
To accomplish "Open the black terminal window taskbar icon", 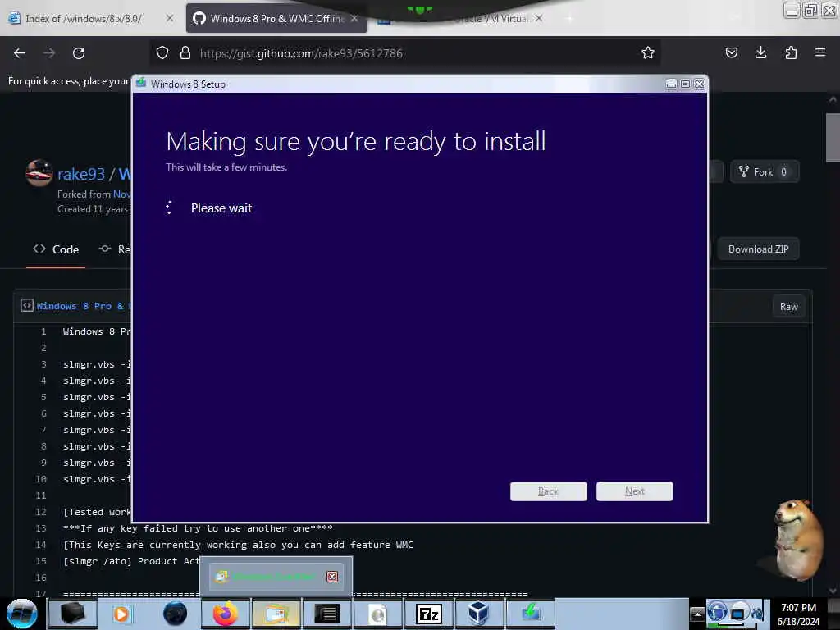I will (327, 614).
